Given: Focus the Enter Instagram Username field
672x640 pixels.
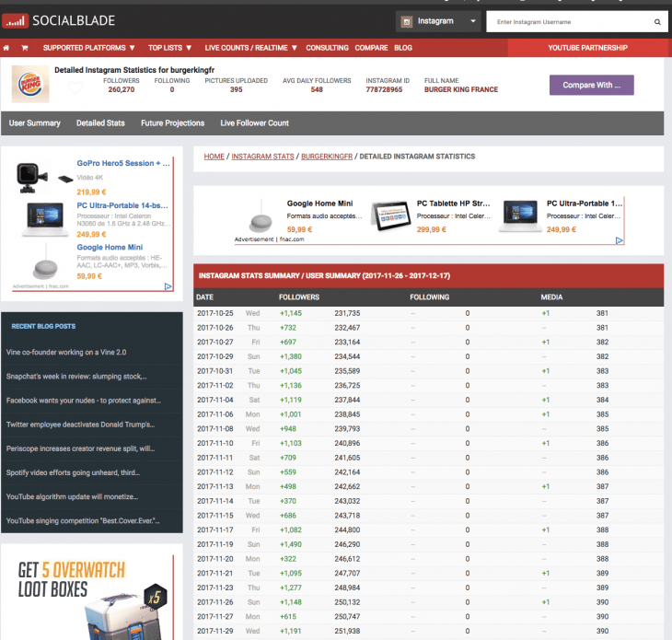Looking at the screenshot, I should click(566, 21).
